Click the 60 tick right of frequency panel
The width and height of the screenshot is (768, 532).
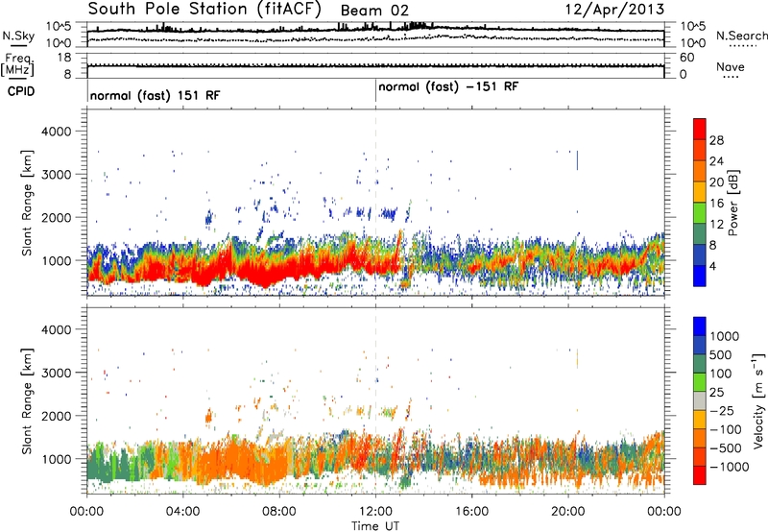(687, 58)
